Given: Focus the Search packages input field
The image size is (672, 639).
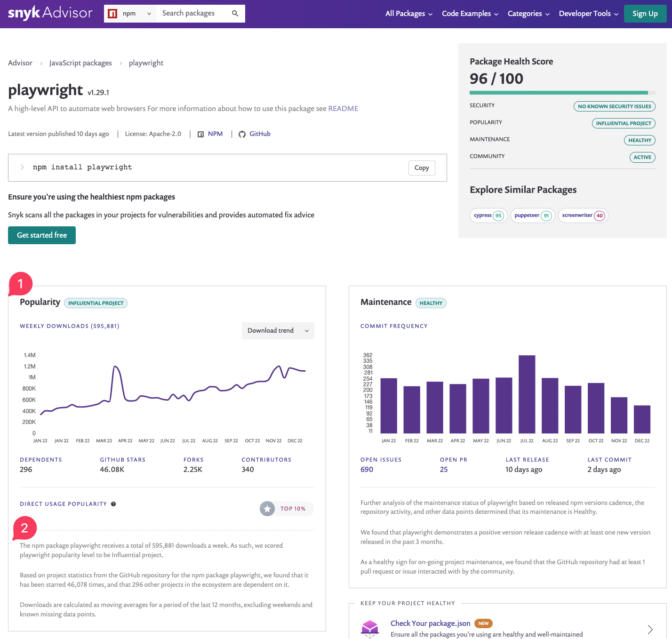Looking at the screenshot, I should point(193,14).
